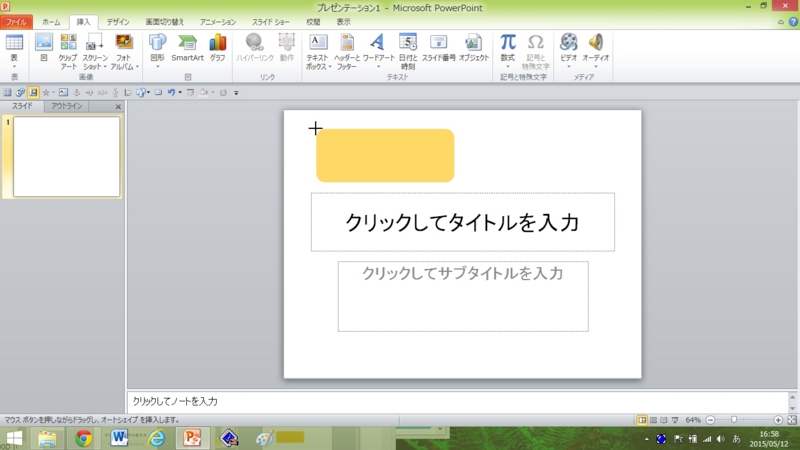Expand the Audio (オーディオ) dropdown arrow
This screenshot has height=450, width=800.
[x=595, y=67]
